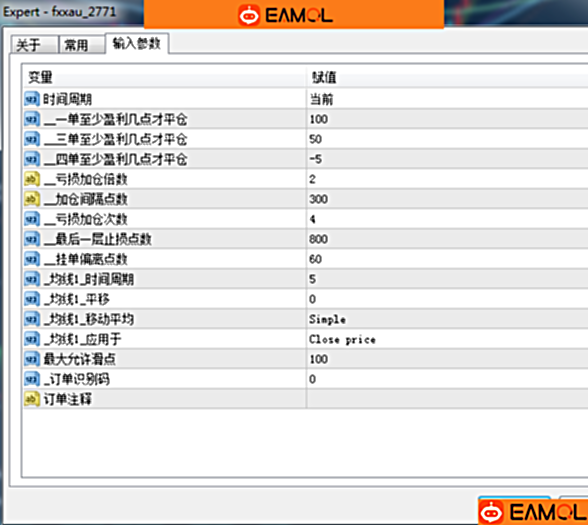Select the 均线1_时间周期 row
Image resolution: width=588 pixels, height=525 pixels.
(306, 279)
